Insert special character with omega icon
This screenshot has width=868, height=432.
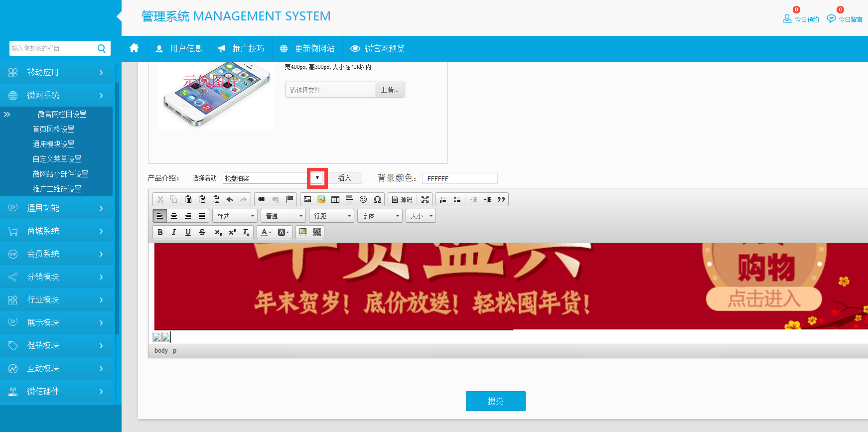pos(377,199)
